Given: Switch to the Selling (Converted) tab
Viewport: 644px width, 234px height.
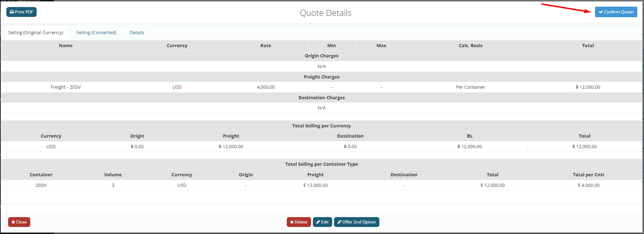Looking at the screenshot, I should pos(96,32).
